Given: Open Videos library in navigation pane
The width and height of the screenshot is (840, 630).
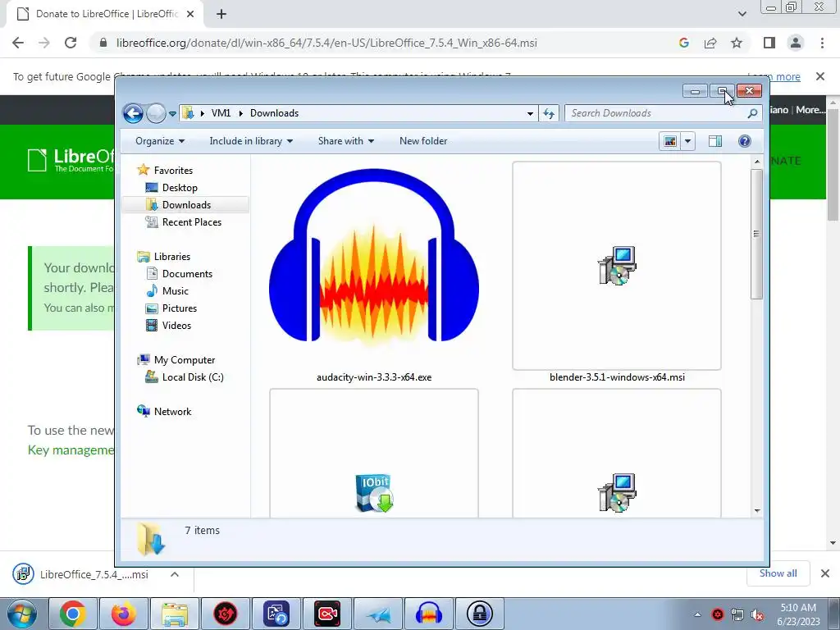Looking at the screenshot, I should [x=168, y=325].
